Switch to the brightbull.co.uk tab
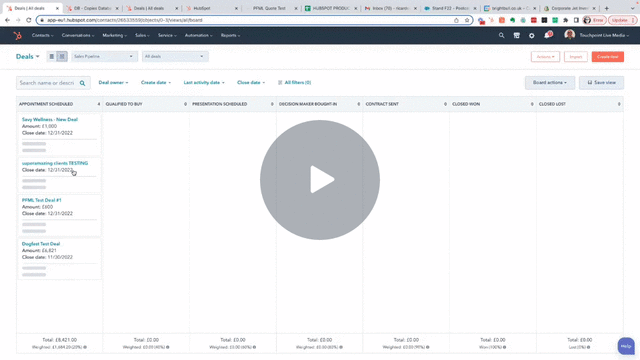The width and height of the screenshot is (640, 360). click(510, 8)
